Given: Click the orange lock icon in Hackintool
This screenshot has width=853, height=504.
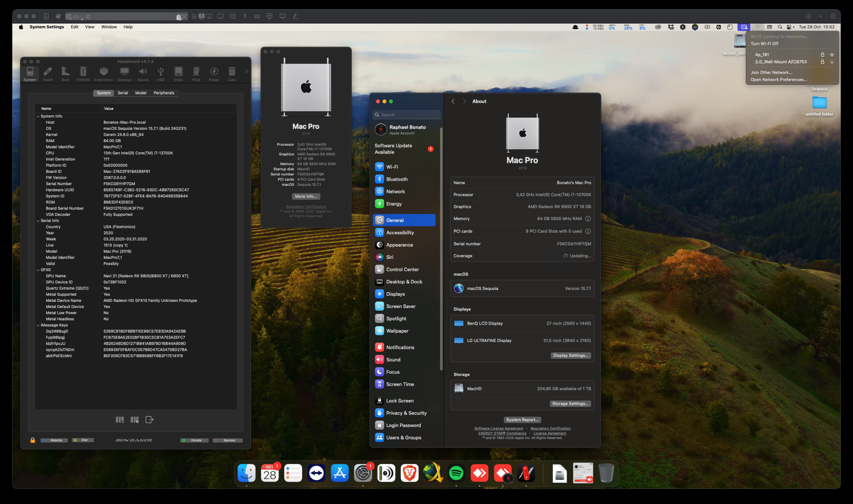Looking at the screenshot, I should coord(33,440).
